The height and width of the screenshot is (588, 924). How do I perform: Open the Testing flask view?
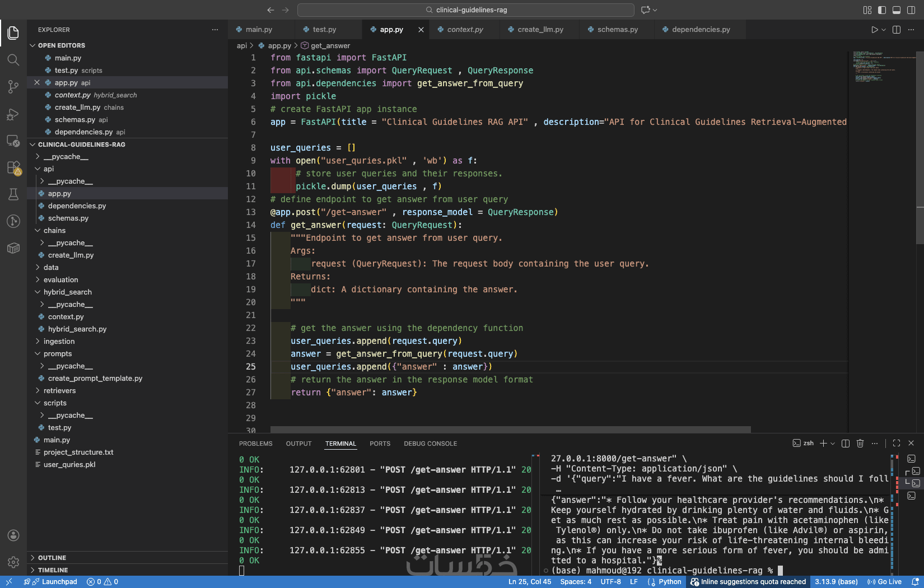tap(13, 194)
